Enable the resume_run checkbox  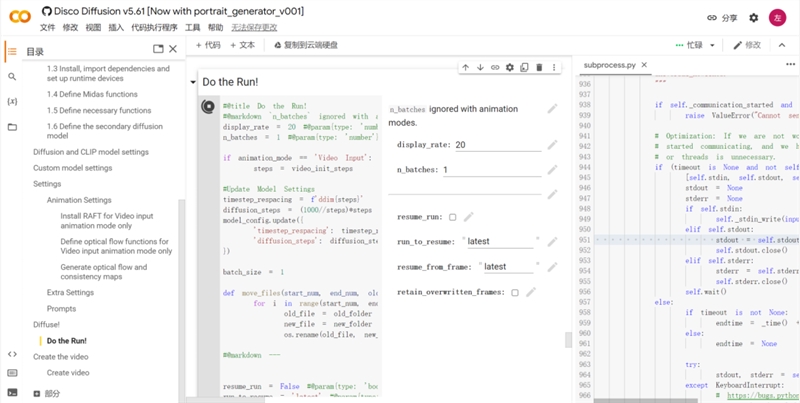click(x=452, y=217)
